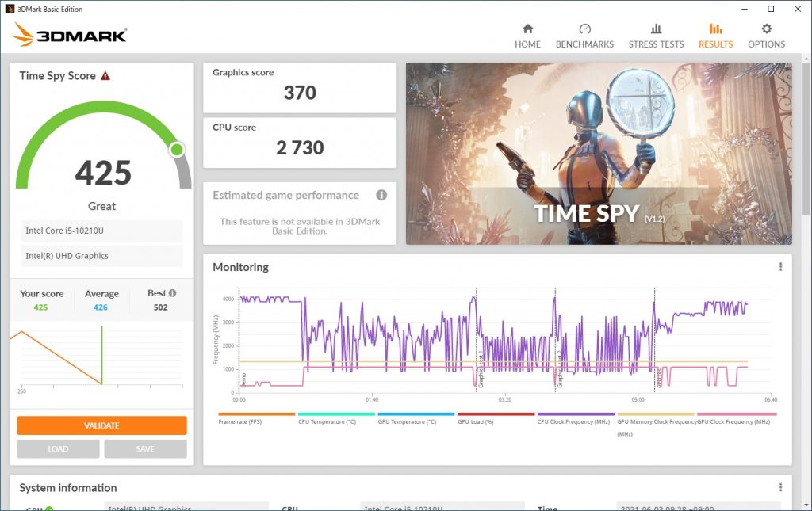Select the Results tab
812x511 pixels.
pos(716,36)
